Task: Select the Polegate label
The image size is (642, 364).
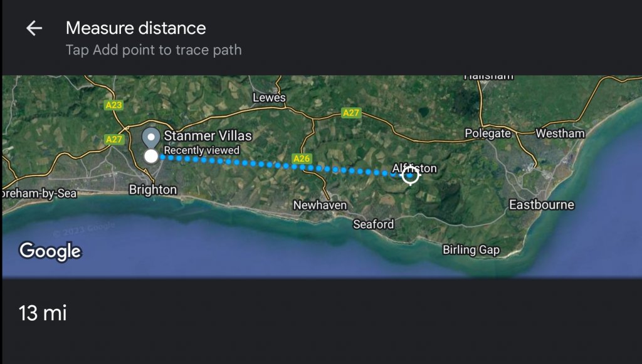Action: 488,133
